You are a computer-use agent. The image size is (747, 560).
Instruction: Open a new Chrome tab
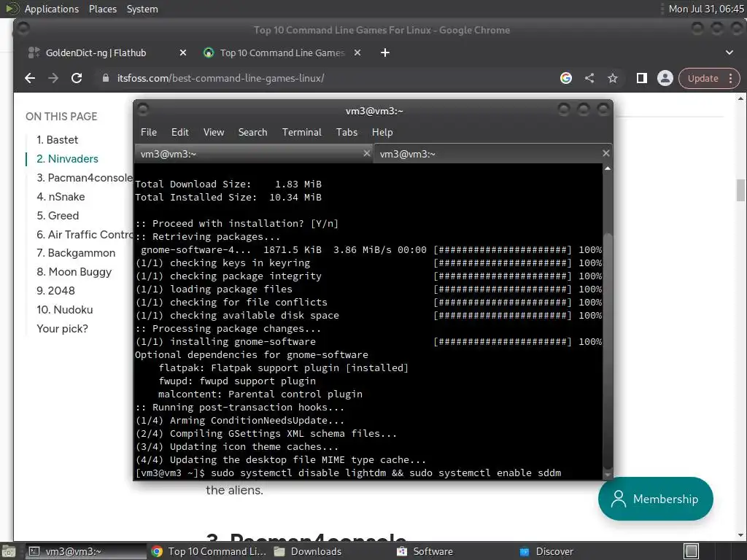tap(385, 52)
